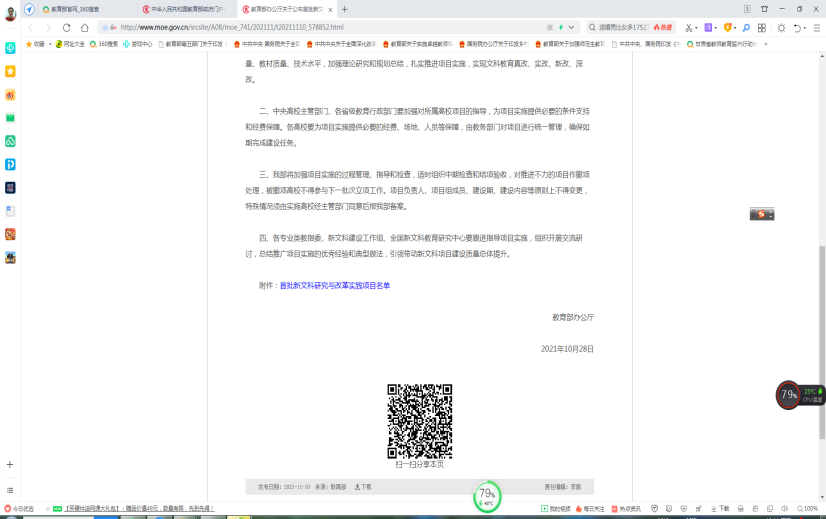826x519 pixels.
Task: Expand the address bar dropdown arrow
Action: (571, 28)
